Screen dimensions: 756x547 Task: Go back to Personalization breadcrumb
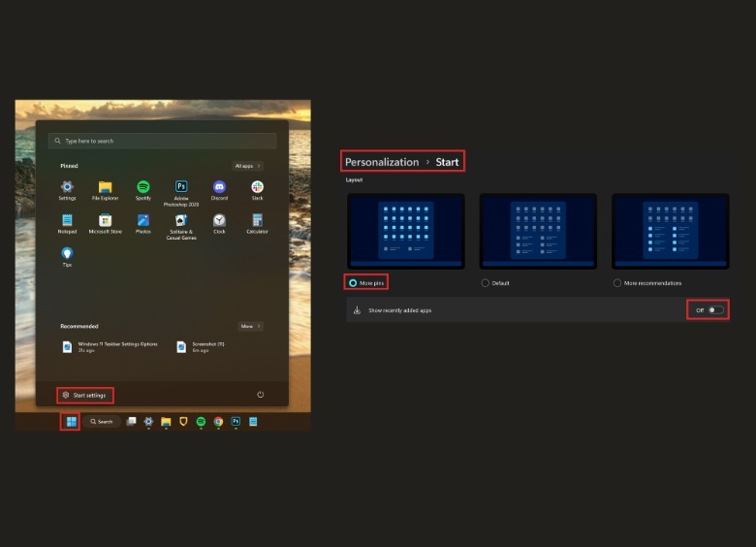pos(382,162)
